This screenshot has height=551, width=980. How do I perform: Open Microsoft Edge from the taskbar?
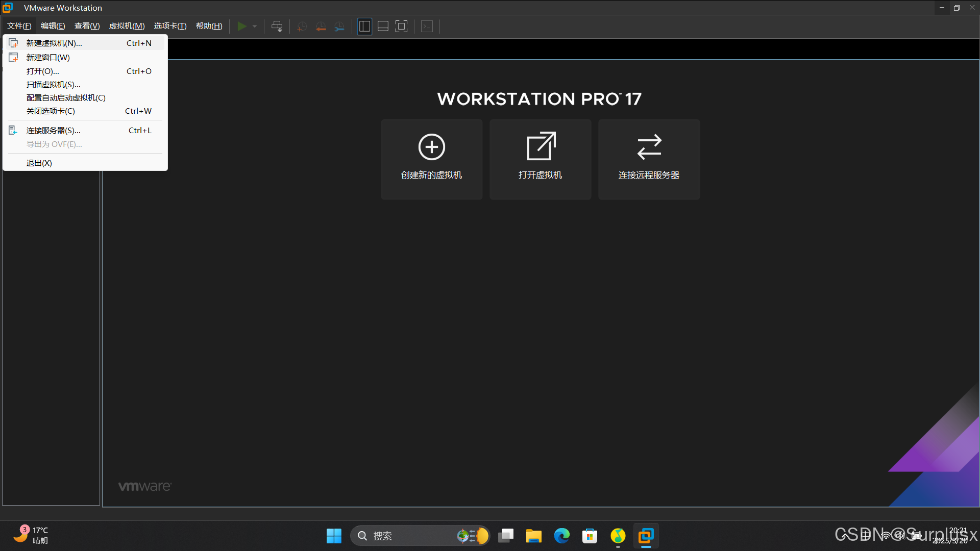coord(562,536)
